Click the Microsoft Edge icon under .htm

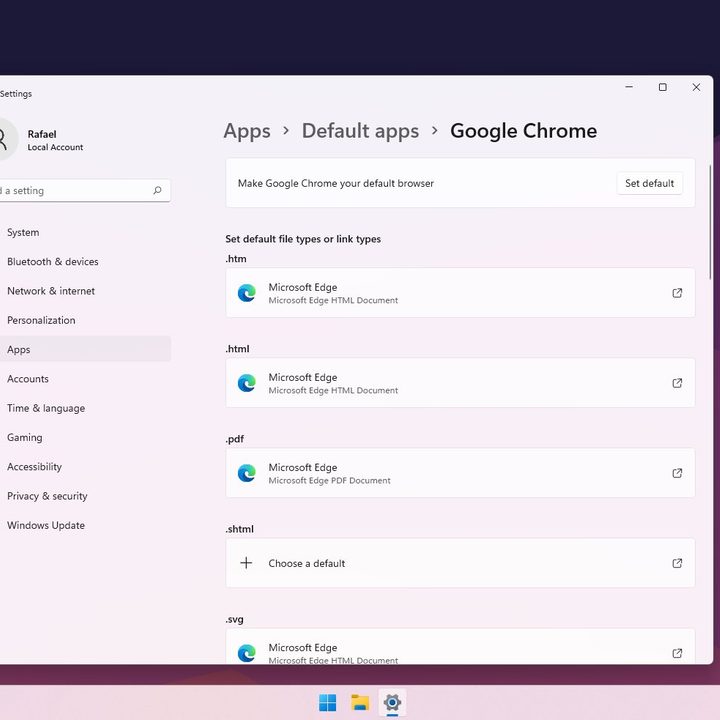247,293
